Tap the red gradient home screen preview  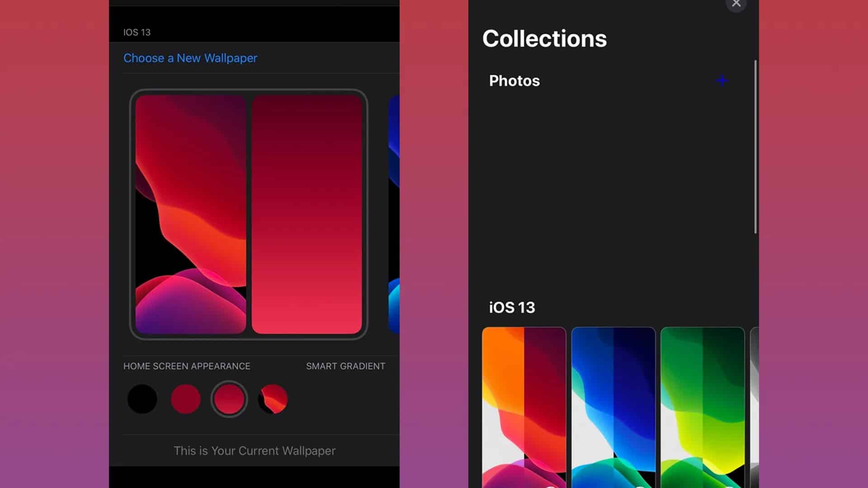(307, 214)
